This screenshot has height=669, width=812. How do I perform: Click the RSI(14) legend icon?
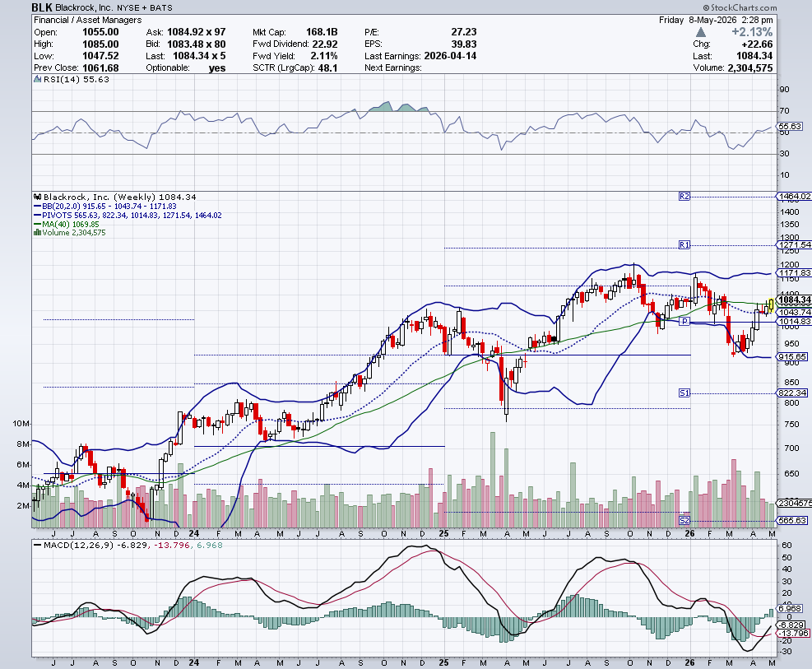(37, 79)
